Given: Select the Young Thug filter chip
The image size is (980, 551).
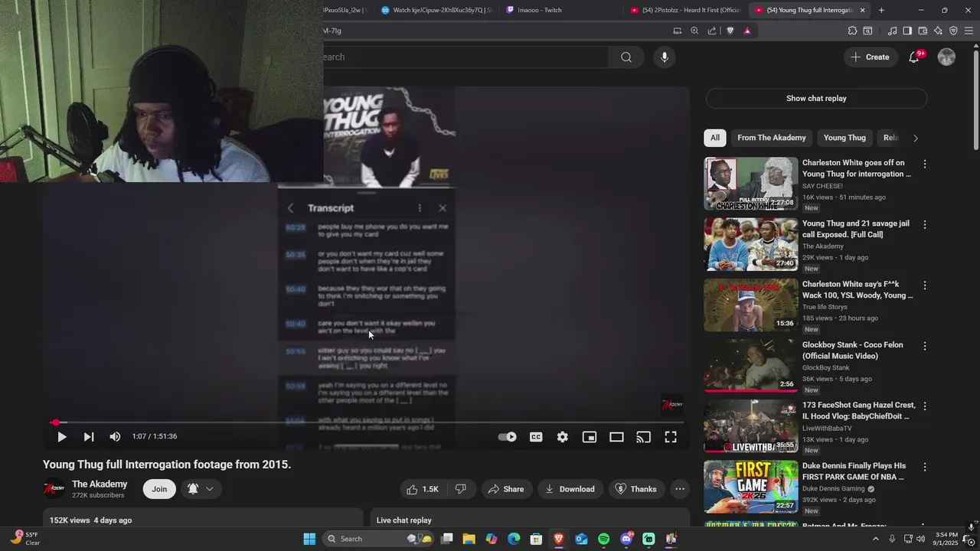Looking at the screenshot, I should 844,138.
